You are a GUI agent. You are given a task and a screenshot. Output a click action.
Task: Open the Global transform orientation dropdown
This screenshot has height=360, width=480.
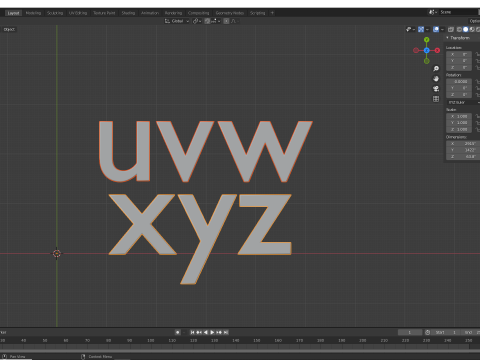(177, 21)
